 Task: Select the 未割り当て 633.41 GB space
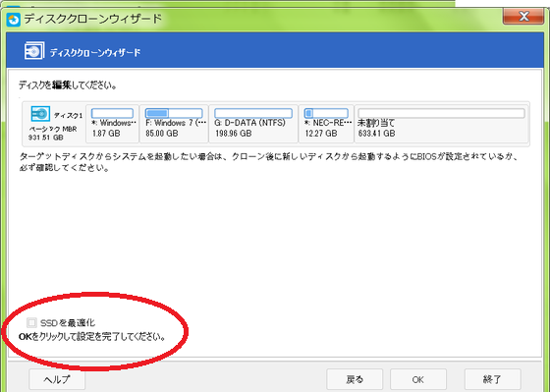[441, 124]
